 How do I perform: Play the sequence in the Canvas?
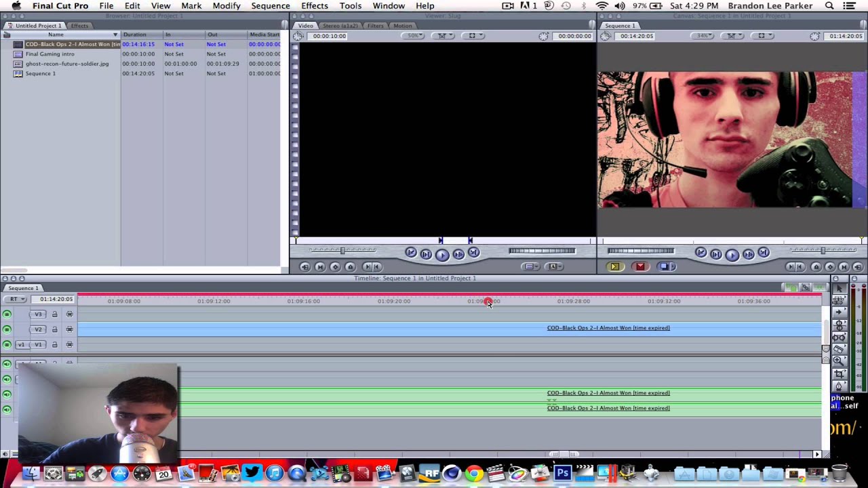[732, 255]
